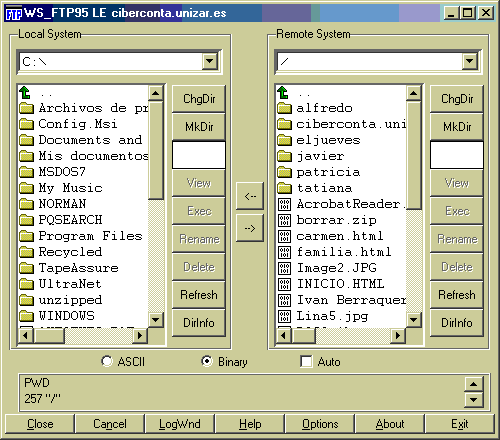Viewport: 500px width, 440px height.
Task: Select the unzipped folder icon
Action: [26, 300]
